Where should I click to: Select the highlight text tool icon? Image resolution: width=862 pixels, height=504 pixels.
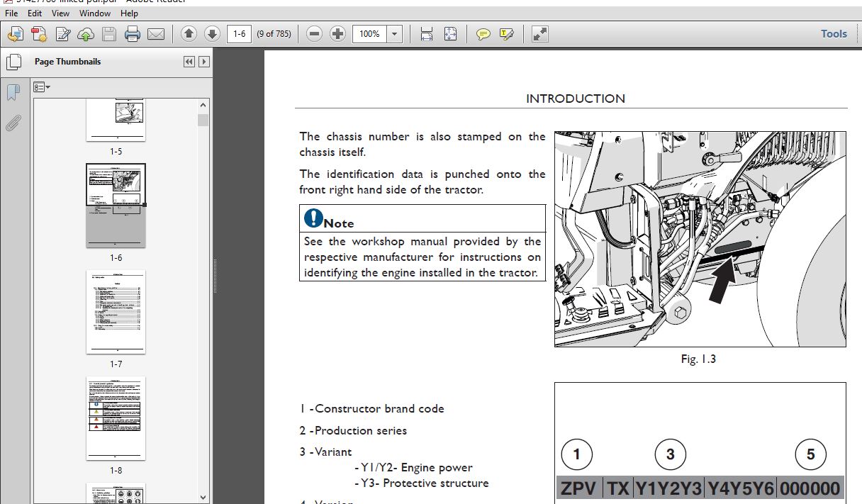506,33
